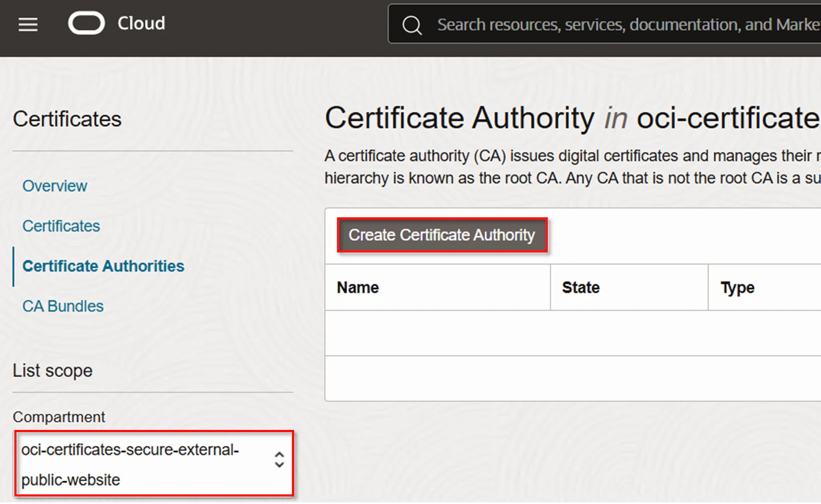Click the search magnifier icon
Viewport: 821px width, 504px height.
pyautogui.click(x=412, y=25)
